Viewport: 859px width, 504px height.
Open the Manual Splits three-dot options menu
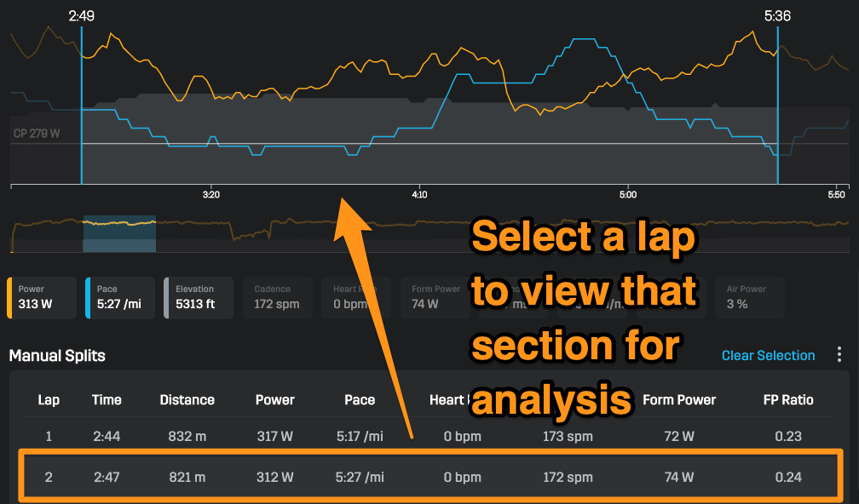839,355
